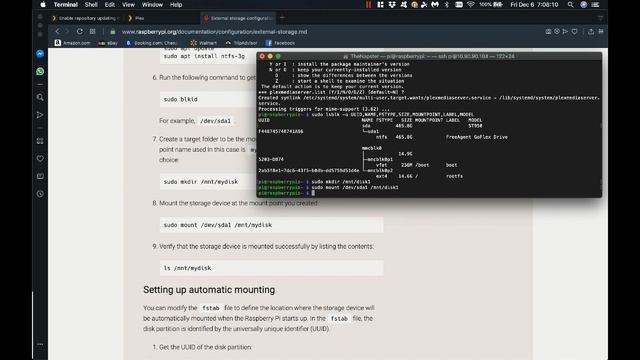
Task: Open the Spotlight search in menu bar
Action: click(x=570, y=4)
